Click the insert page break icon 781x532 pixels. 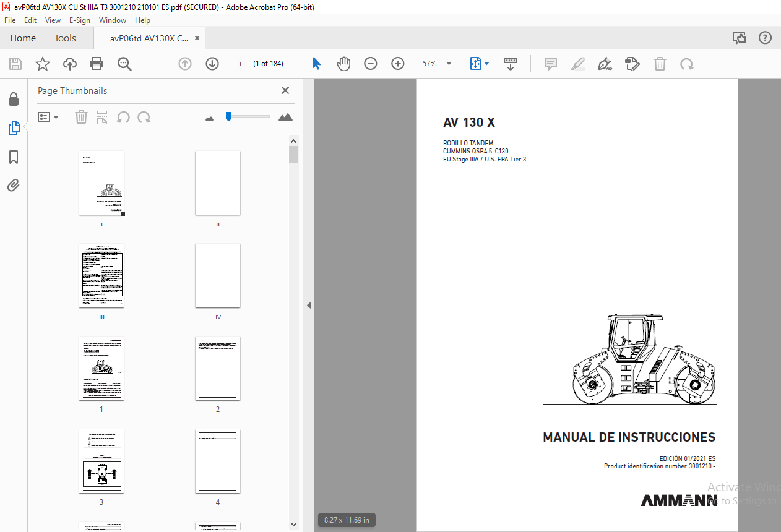coord(102,117)
